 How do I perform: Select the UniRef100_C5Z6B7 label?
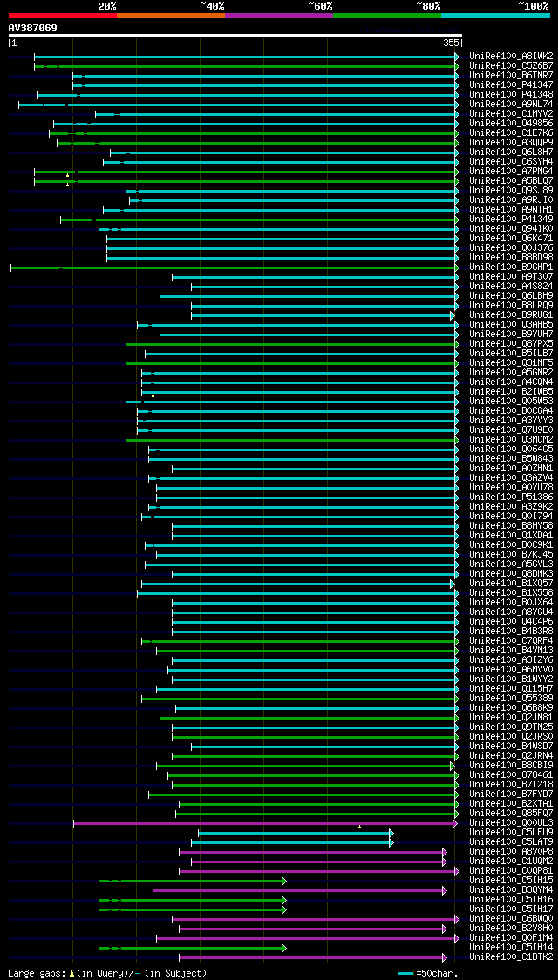coord(511,65)
